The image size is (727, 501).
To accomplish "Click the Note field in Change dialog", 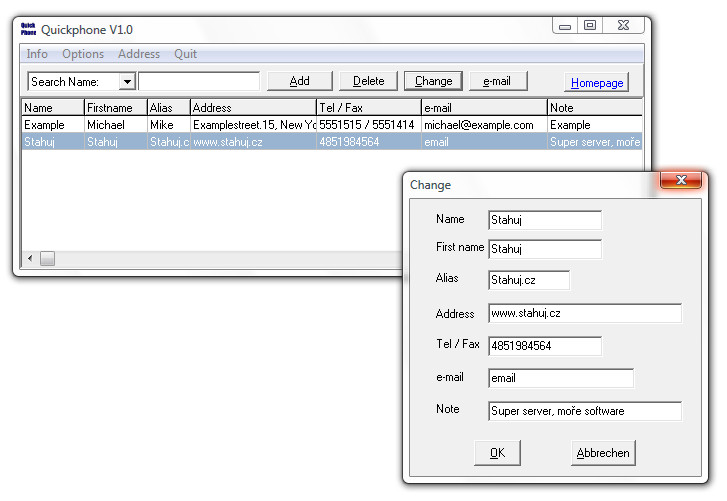I will point(585,411).
